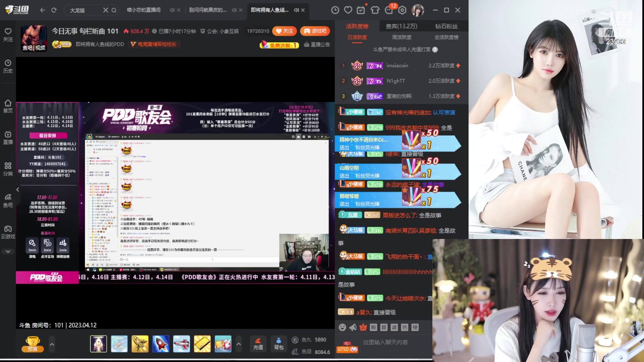Collapse the left sidebar with the chevron
This screenshot has height=362, width=644.
[17, 189]
